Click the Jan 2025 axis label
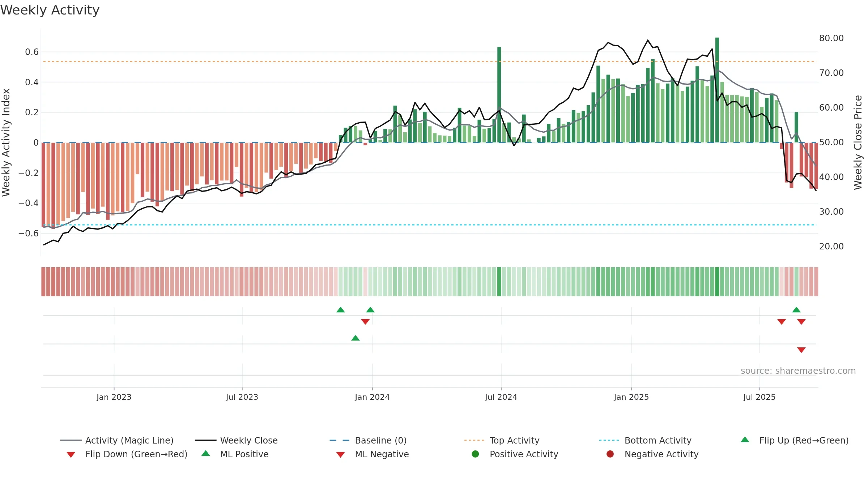Viewport: 868px width, 488px height. point(631,397)
